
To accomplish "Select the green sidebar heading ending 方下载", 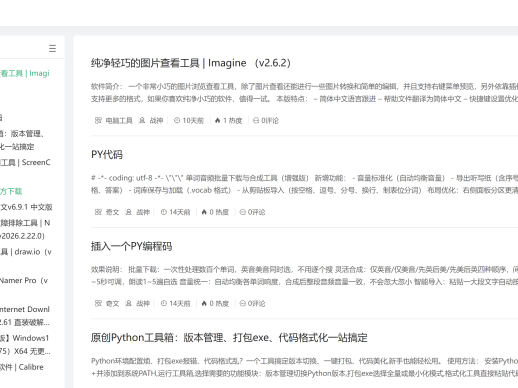I will pos(11,191).
